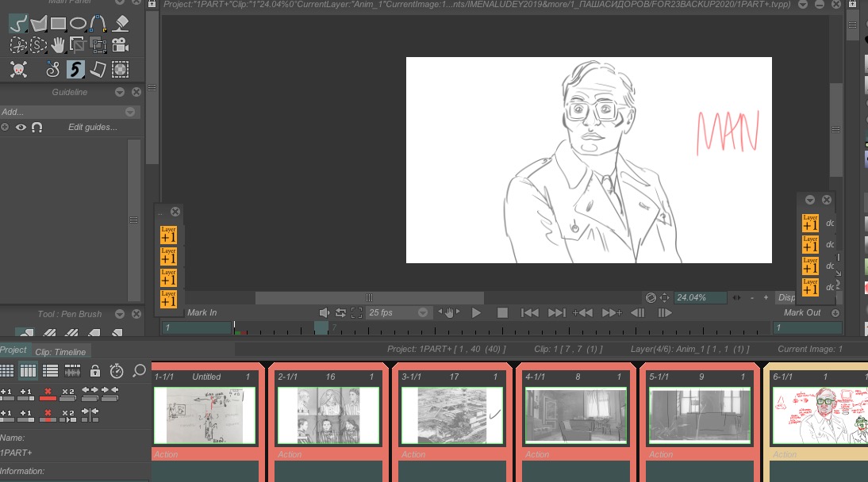The image size is (868, 482).
Task: Open the camera tool
Action: point(120,45)
